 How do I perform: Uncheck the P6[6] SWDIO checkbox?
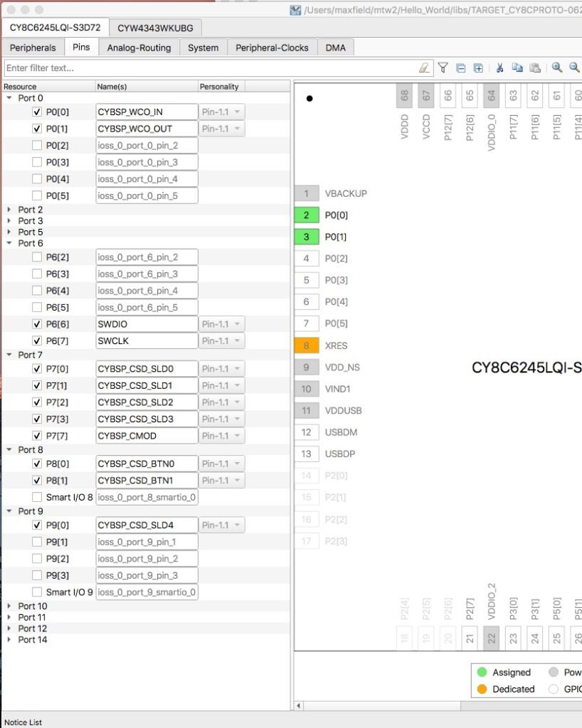tap(37, 324)
